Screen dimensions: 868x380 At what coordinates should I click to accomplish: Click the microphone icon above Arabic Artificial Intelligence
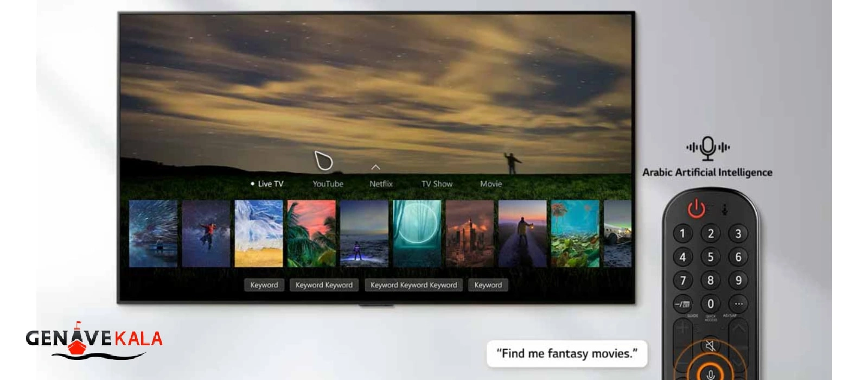(707, 148)
